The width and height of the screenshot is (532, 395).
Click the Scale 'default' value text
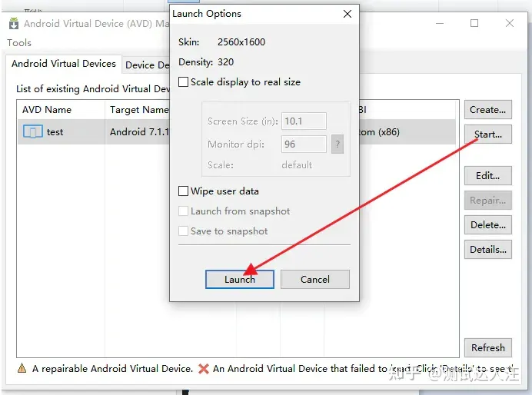(297, 165)
